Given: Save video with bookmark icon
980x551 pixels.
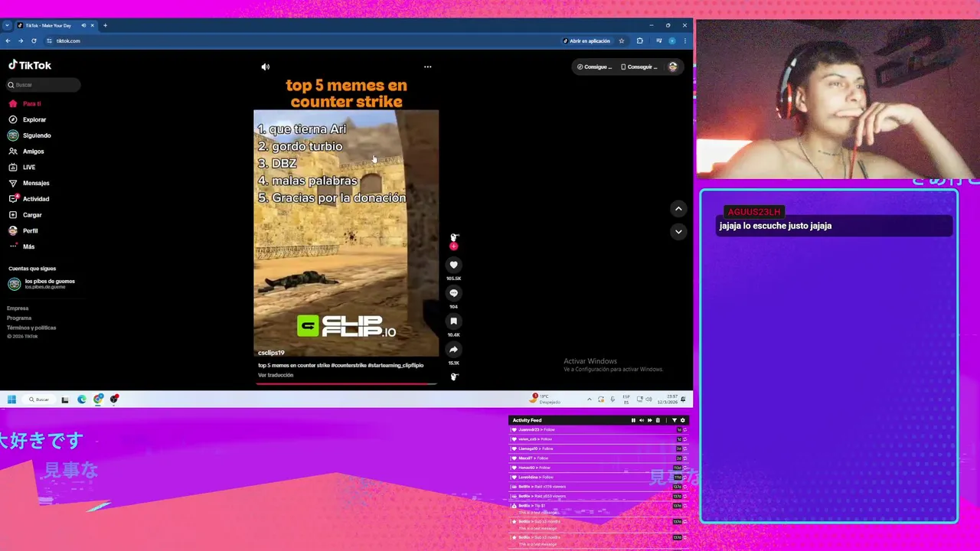Looking at the screenshot, I should [x=453, y=321].
